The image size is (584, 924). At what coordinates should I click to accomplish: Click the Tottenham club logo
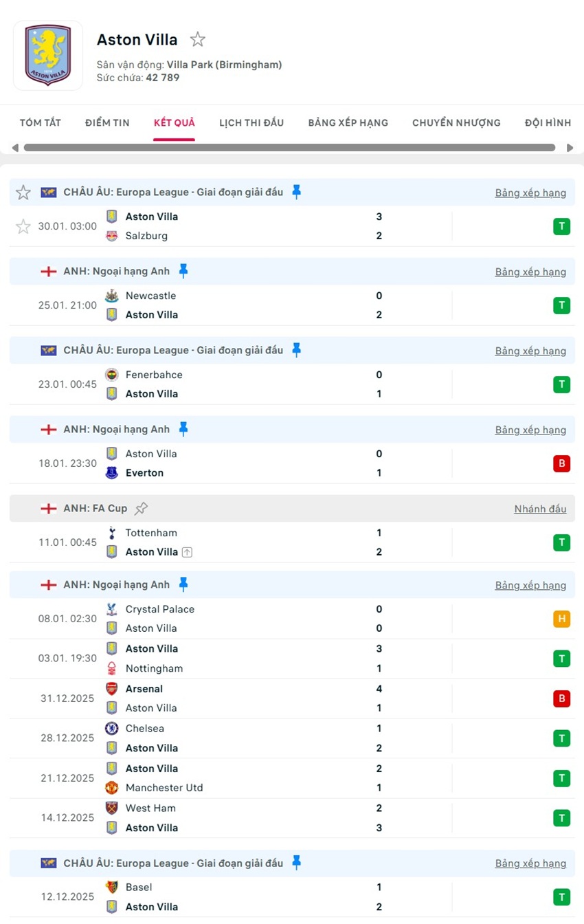pyautogui.click(x=111, y=532)
